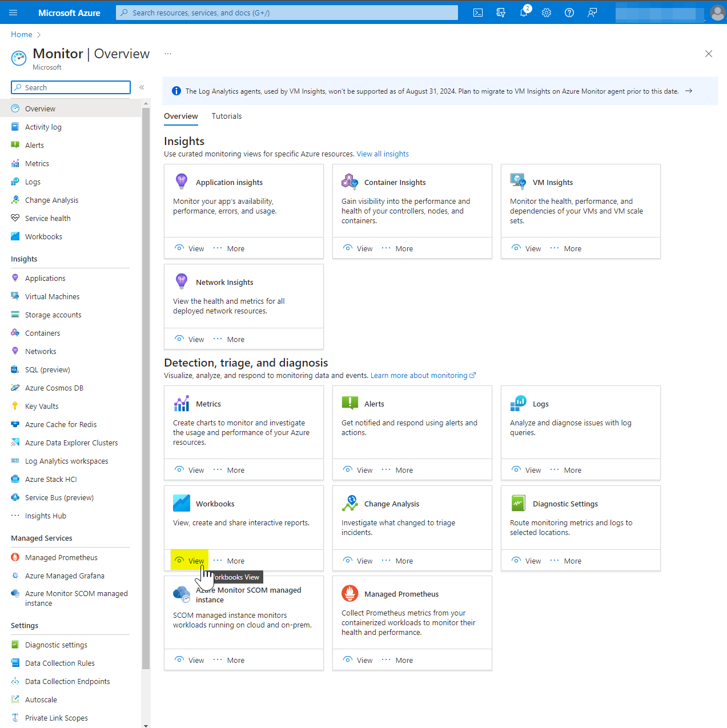Open Key Vaults insights from sidebar
727x728 pixels.
click(x=41, y=406)
